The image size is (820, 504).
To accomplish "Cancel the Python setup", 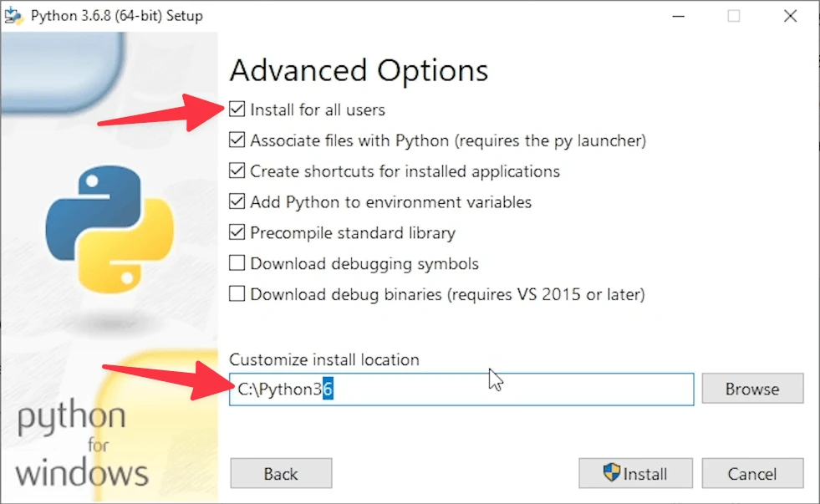I will click(x=752, y=474).
